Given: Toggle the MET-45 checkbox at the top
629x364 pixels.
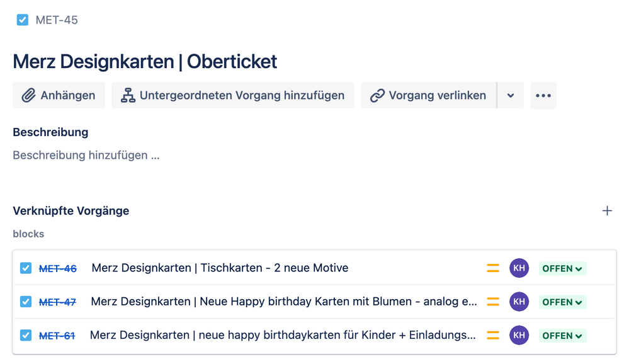Looking at the screenshot, I should click(x=22, y=20).
